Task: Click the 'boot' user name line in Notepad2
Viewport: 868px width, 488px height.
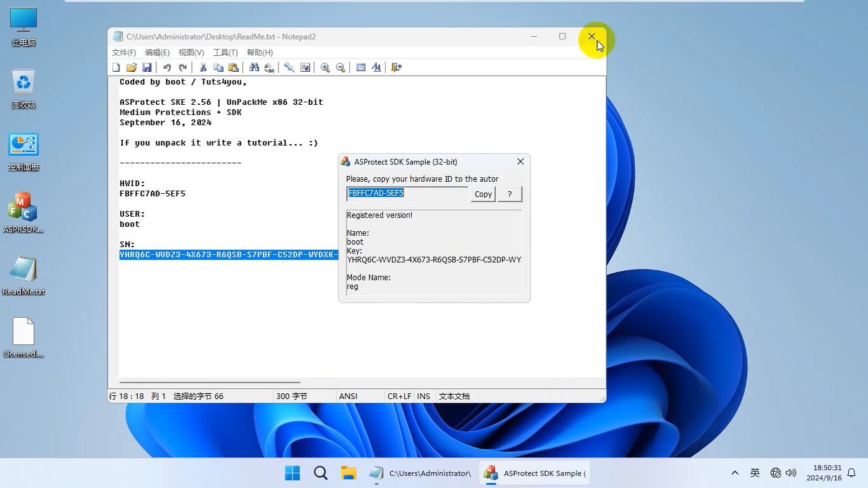Action: tap(130, 224)
